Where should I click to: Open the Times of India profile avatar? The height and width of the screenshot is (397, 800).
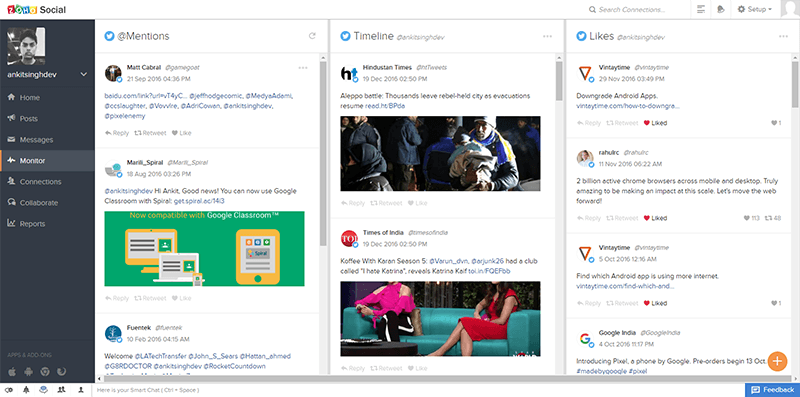click(349, 239)
